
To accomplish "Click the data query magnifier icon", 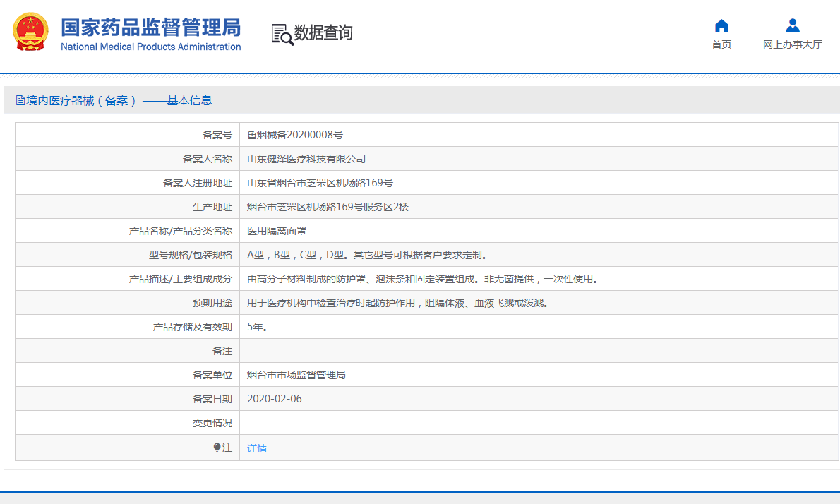I will click(x=282, y=35).
